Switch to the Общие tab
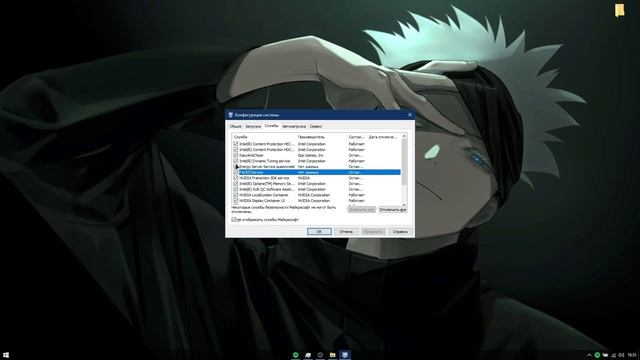Image resolution: width=640 pixels, height=360 pixels. click(x=236, y=127)
